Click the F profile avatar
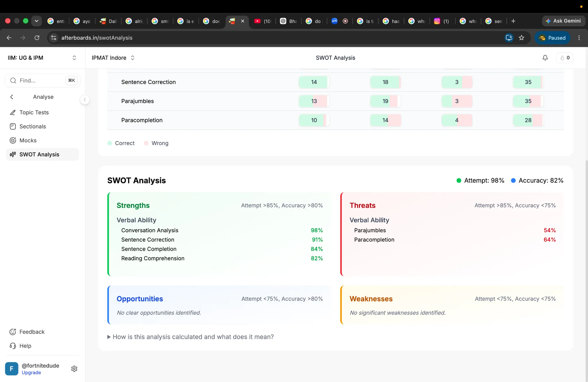This screenshot has width=588, height=382. click(12, 369)
